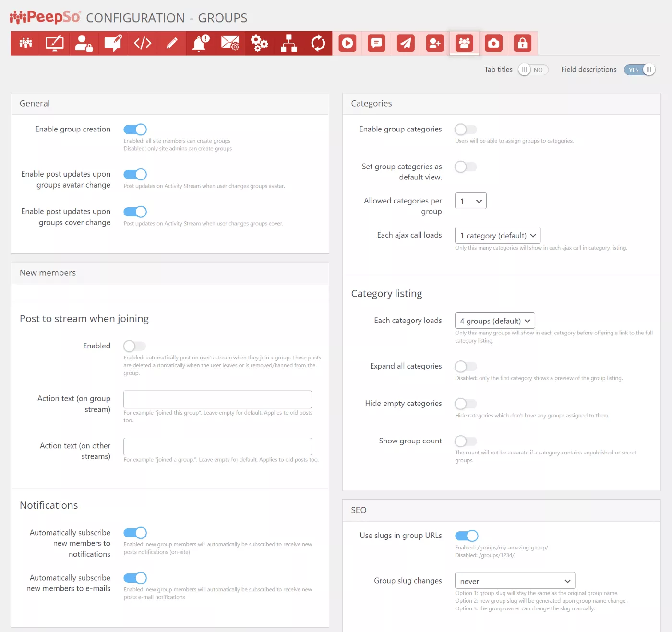
Task: Click the Group slug changes label
Action: point(408,581)
